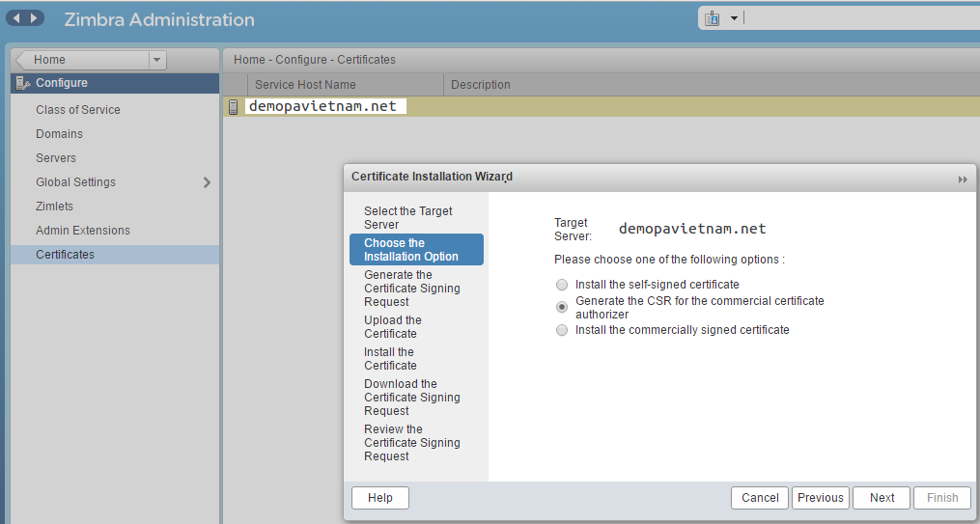Click the Help button in wizard
Viewport: 980px width, 524px height.
tap(380, 498)
